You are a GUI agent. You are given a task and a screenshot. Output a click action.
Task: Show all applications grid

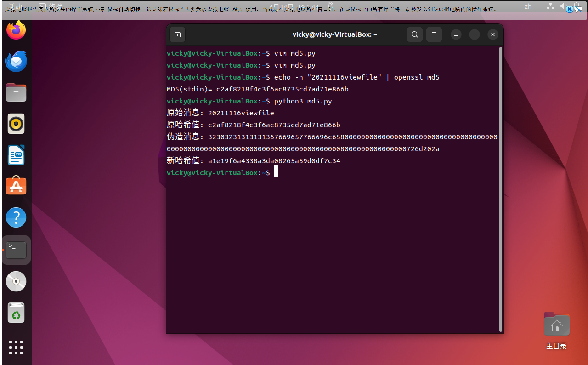16,347
